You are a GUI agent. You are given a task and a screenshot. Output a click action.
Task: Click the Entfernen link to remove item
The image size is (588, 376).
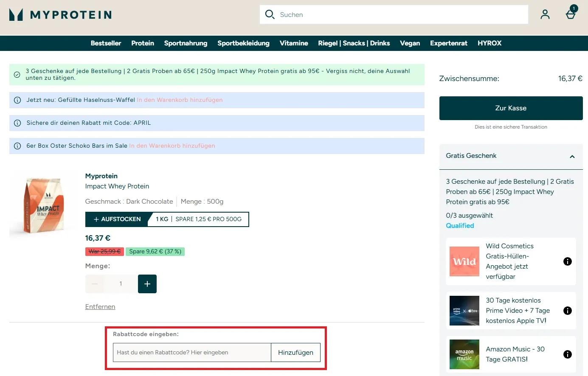point(100,307)
